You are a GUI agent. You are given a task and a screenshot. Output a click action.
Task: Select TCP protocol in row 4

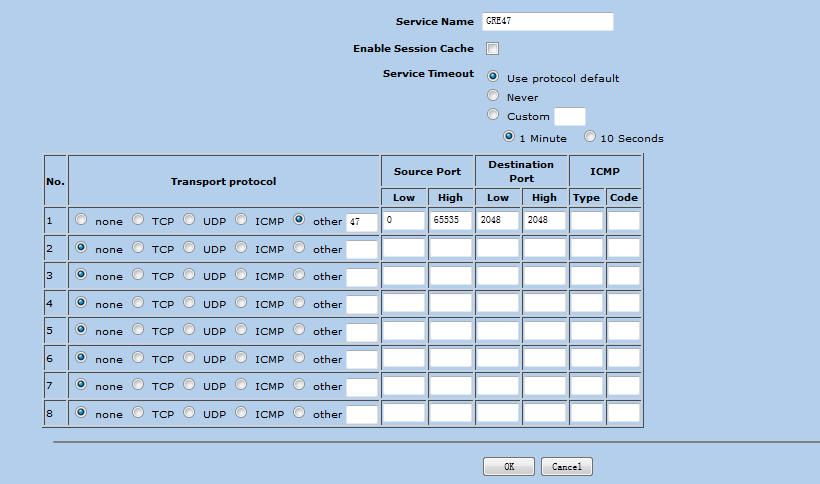coord(138,302)
